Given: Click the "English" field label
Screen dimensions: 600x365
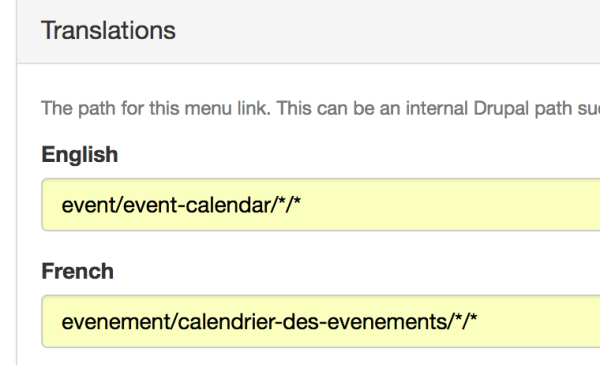Looking at the screenshot, I should pos(80,155).
